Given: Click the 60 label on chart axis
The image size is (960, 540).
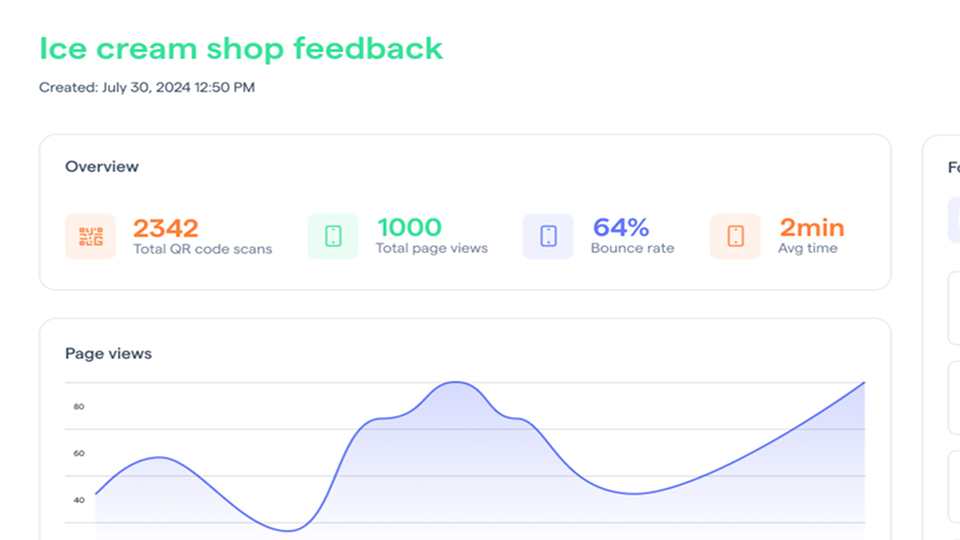Looking at the screenshot, I should (x=79, y=454).
